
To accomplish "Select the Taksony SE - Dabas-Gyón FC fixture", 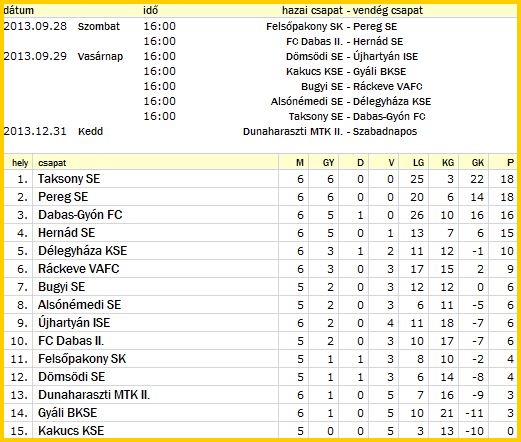I will click(x=357, y=117).
